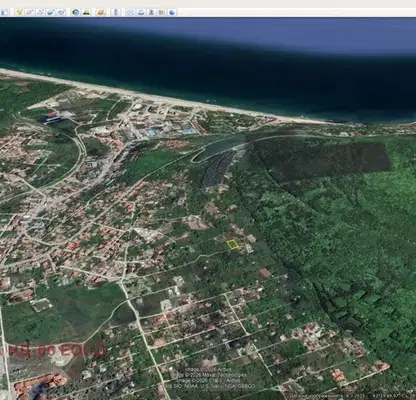Select the Add Polygon tool
This screenshot has width=416, height=400.
tap(30, 13)
